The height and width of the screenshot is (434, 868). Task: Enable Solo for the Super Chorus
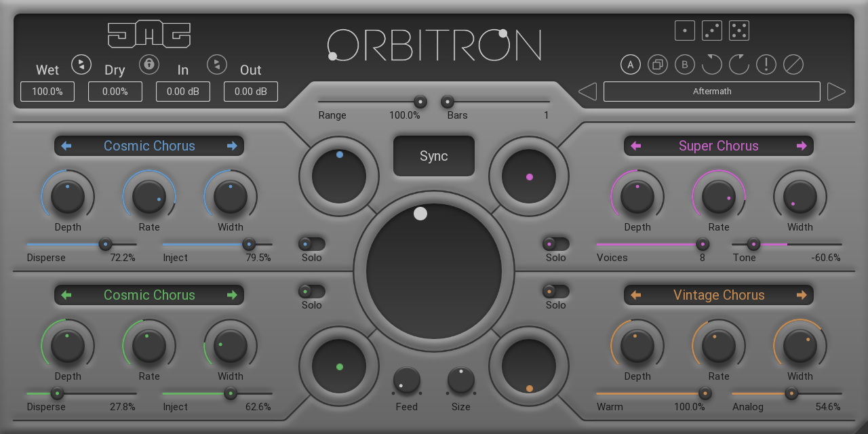click(555, 243)
